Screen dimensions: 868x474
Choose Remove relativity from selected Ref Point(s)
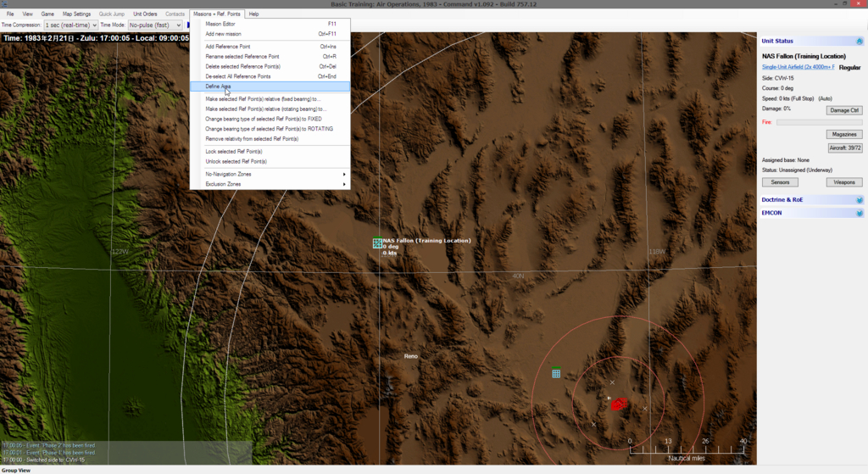point(270,139)
